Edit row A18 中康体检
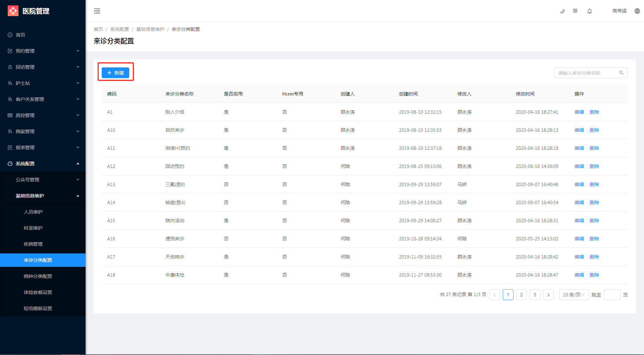This screenshot has height=355, width=644. (x=579, y=275)
